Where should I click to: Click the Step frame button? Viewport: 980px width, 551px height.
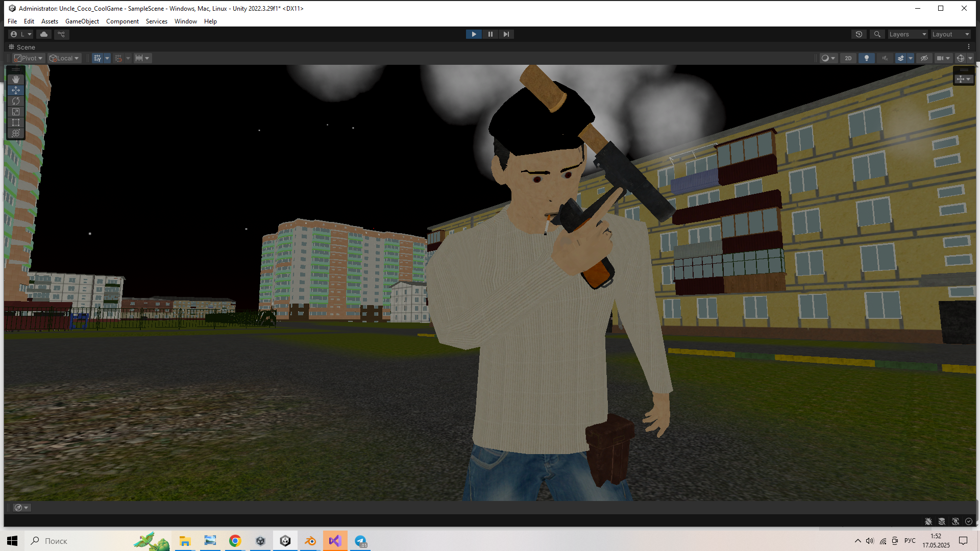506,34
